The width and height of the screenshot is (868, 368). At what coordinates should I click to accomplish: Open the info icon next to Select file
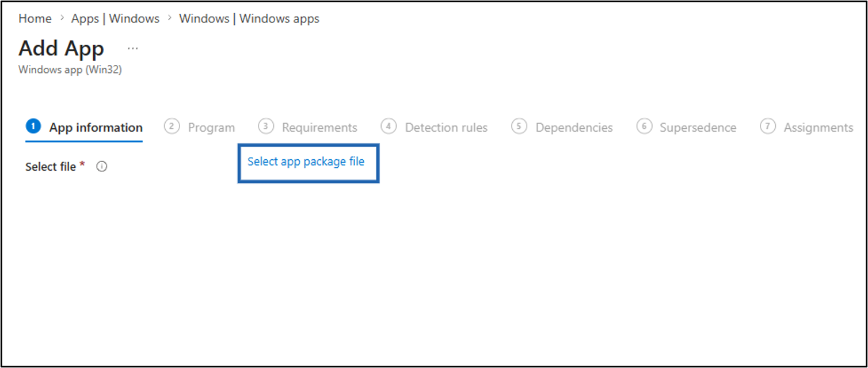[x=102, y=167]
